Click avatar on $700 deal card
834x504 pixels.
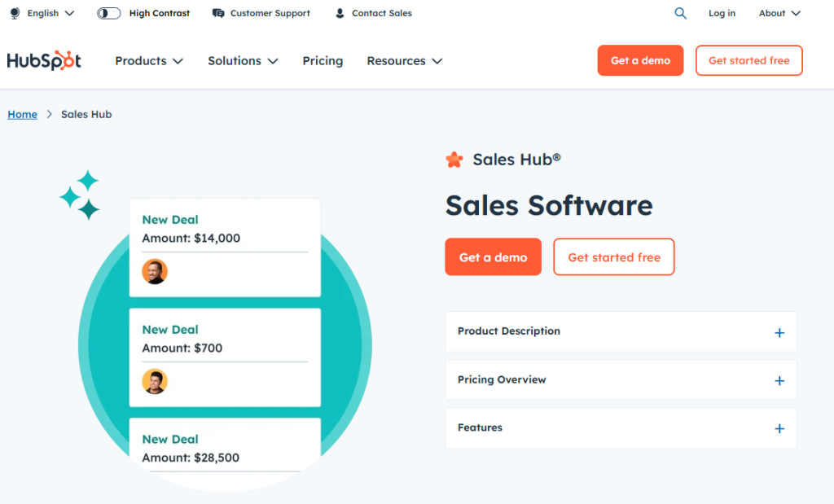(155, 381)
